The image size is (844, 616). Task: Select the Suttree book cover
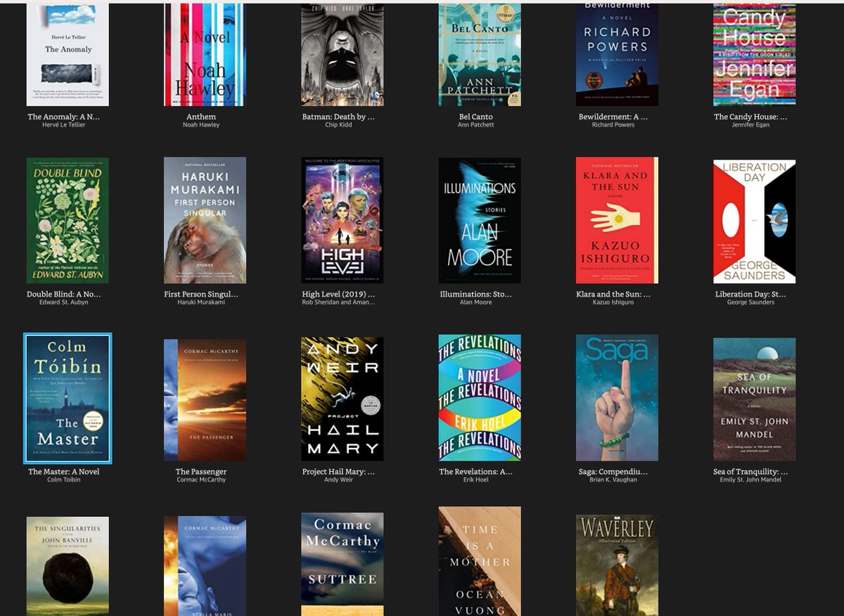tap(342, 564)
